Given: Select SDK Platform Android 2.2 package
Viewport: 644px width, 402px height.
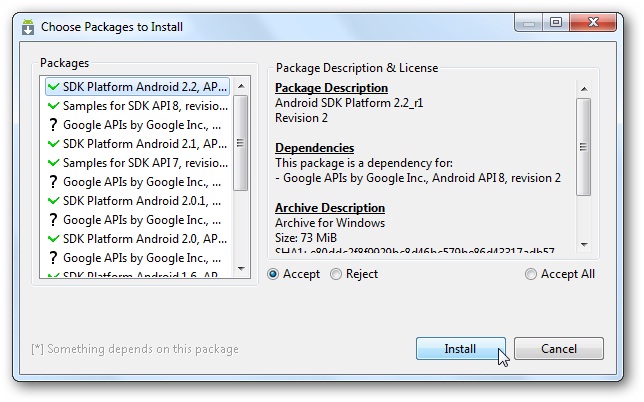Looking at the screenshot, I should pyautogui.click(x=137, y=87).
